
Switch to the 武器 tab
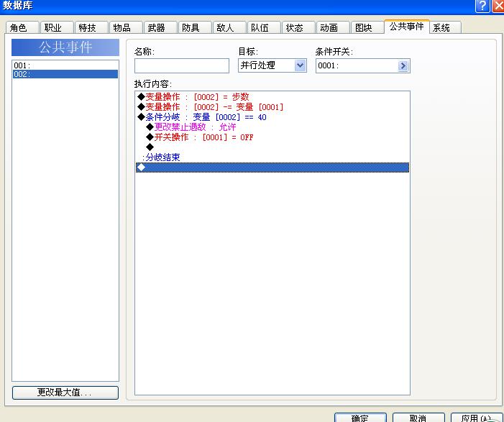(x=160, y=27)
